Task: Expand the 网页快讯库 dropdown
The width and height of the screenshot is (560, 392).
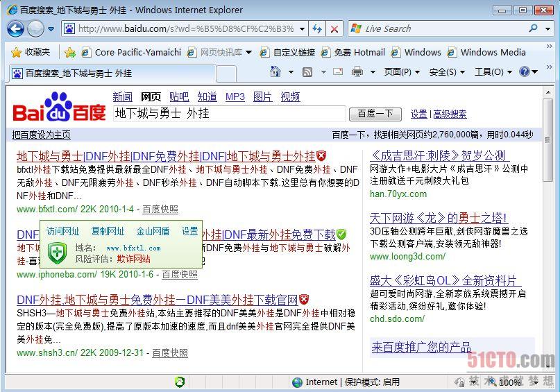Action: (248, 53)
